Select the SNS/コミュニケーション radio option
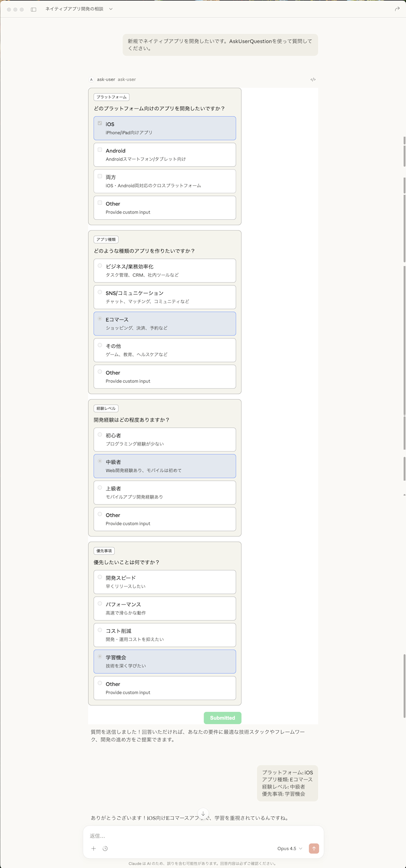Viewport: 406px width, 868px height. (100, 293)
